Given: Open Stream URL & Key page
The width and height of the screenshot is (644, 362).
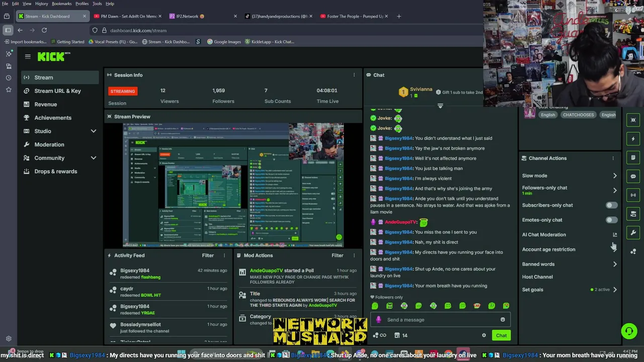Looking at the screenshot, I should (x=60, y=91).
